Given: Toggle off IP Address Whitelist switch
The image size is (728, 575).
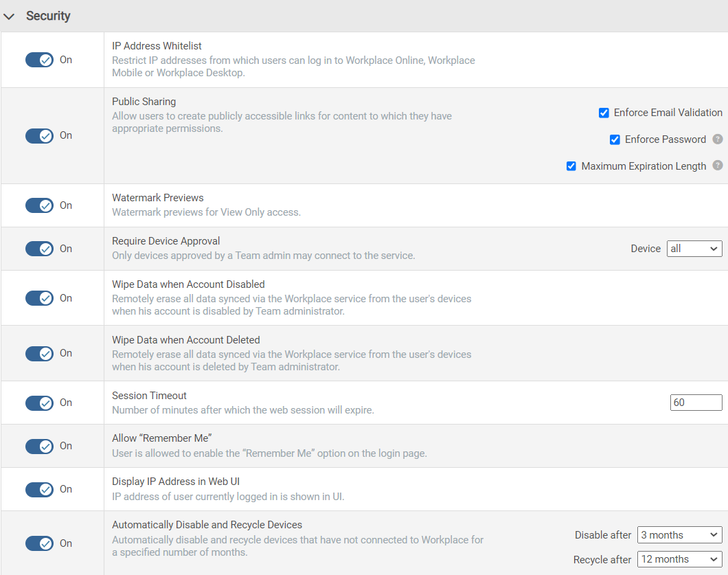Looking at the screenshot, I should (39, 60).
